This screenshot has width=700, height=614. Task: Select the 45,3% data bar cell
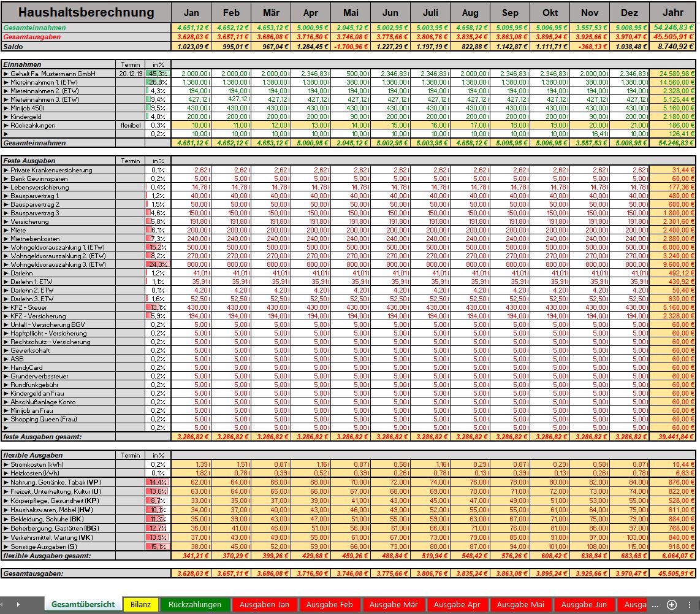click(158, 74)
